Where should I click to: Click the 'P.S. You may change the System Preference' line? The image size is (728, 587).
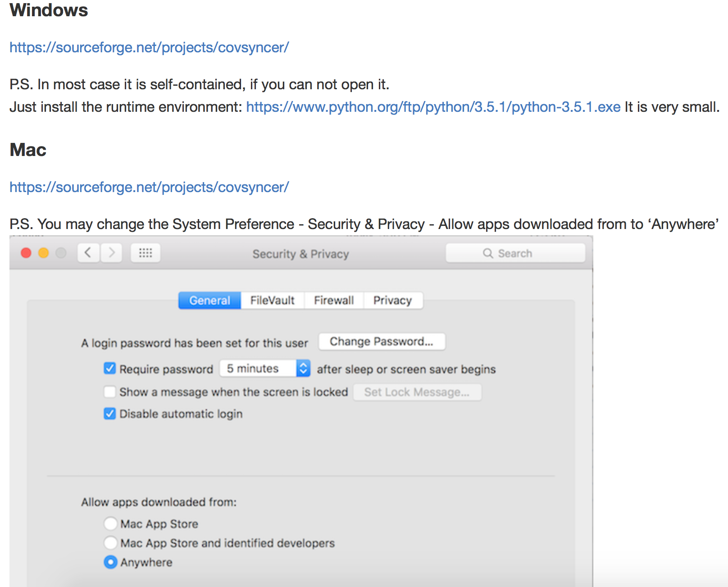click(x=364, y=224)
